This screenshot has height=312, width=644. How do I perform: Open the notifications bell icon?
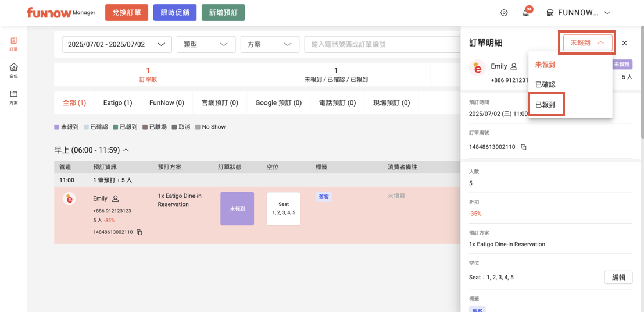pos(525,13)
